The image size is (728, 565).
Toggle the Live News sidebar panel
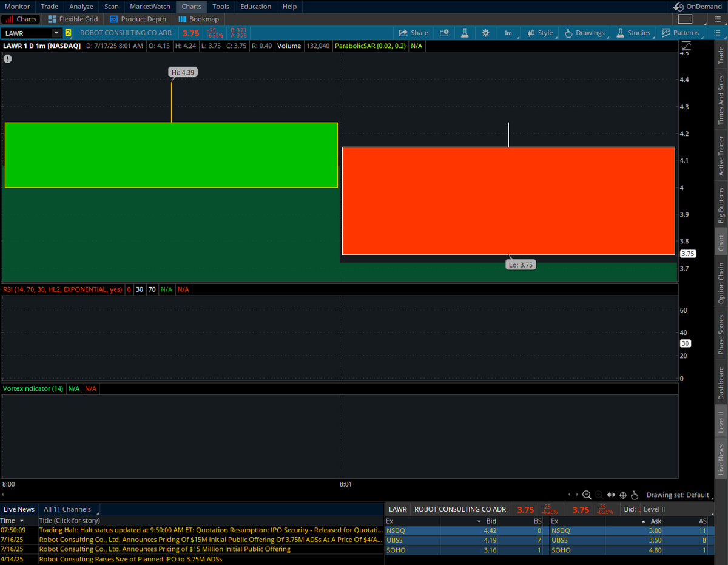(721, 459)
